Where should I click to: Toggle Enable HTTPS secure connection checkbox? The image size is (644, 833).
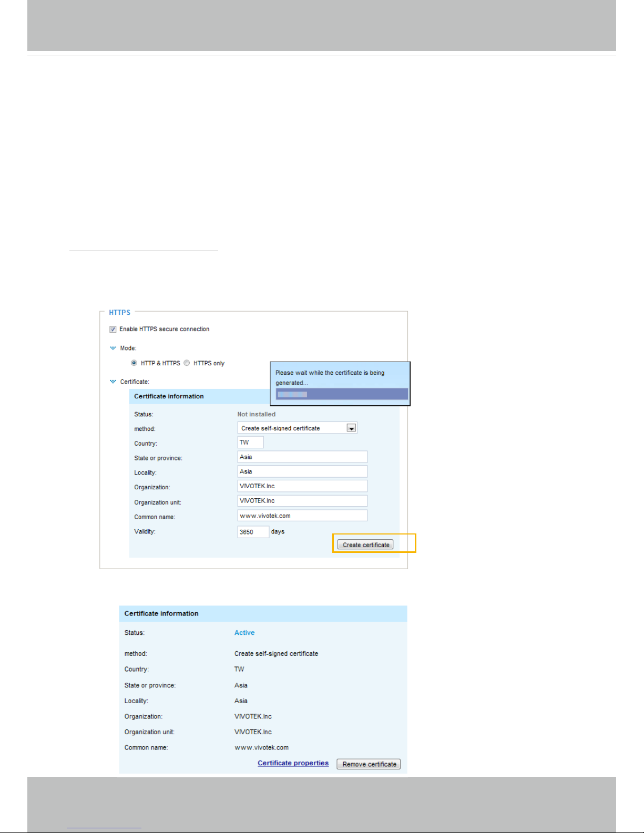(113, 330)
